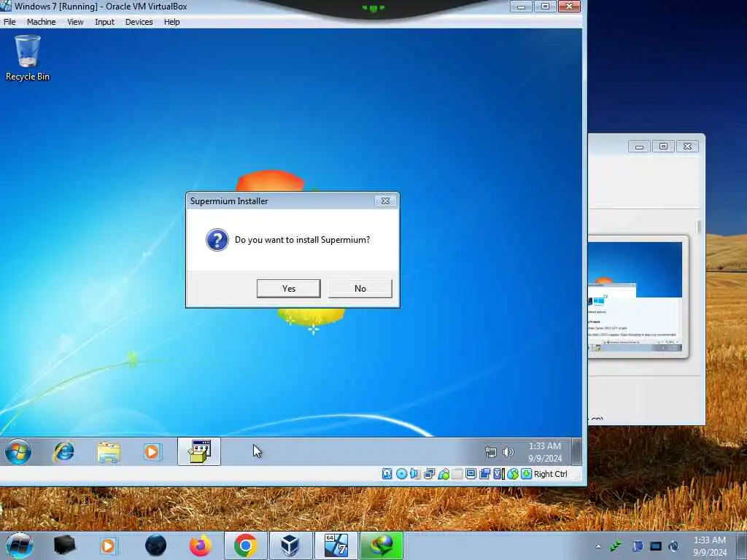
Task: Open Internet Download Manager on host taskbar
Action: pyautogui.click(x=381, y=545)
